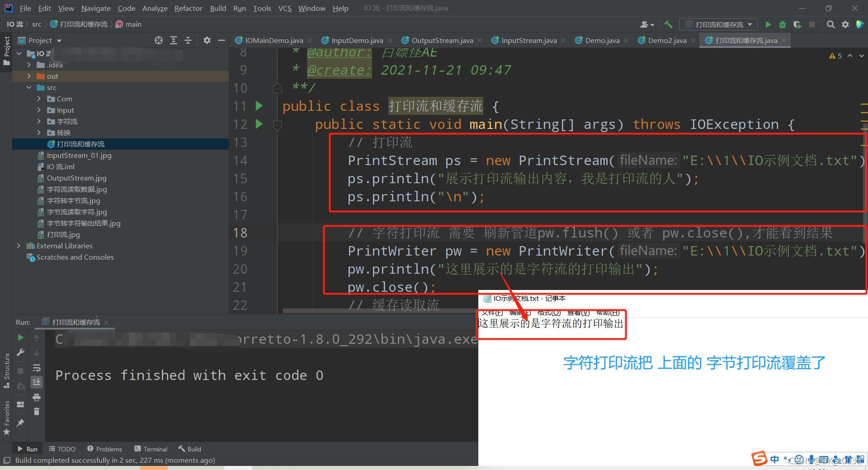Click the colorful icon at toolbar far right

coord(860,24)
